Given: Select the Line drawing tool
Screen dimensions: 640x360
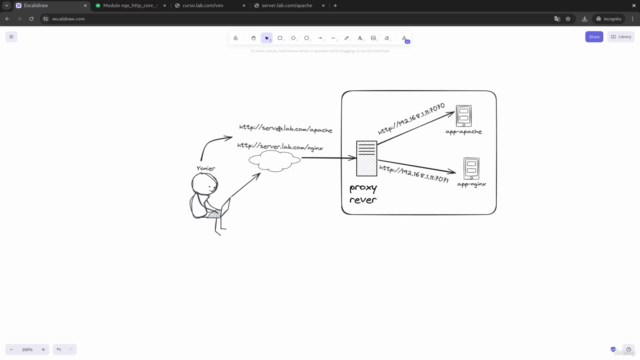Looking at the screenshot, I should click(x=333, y=38).
